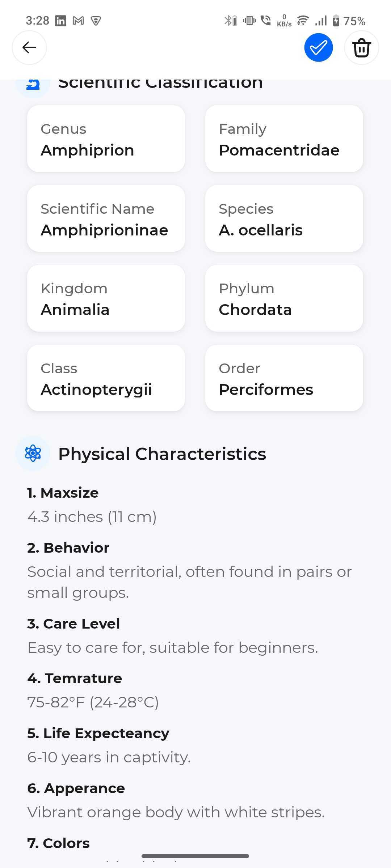Tap the Physical Characteristics heading
Screen dimensions: 391x868
(162, 454)
